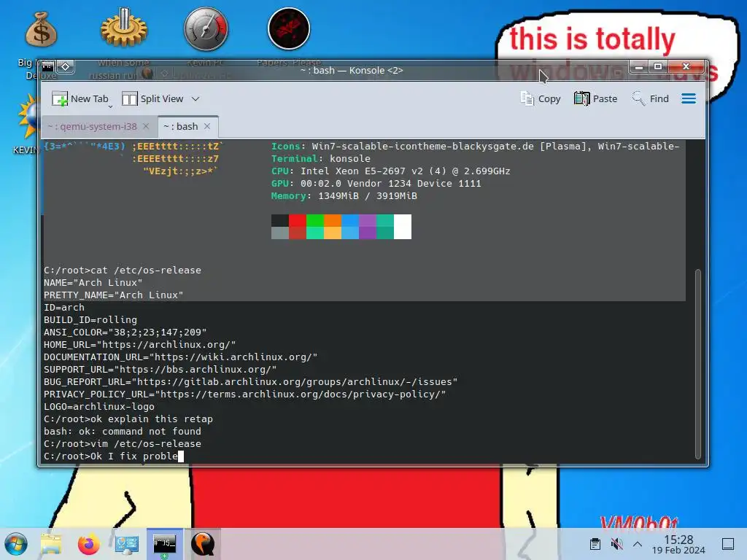Click the orange color block in neofetch
This screenshot has width=747, height=560.
point(333,220)
